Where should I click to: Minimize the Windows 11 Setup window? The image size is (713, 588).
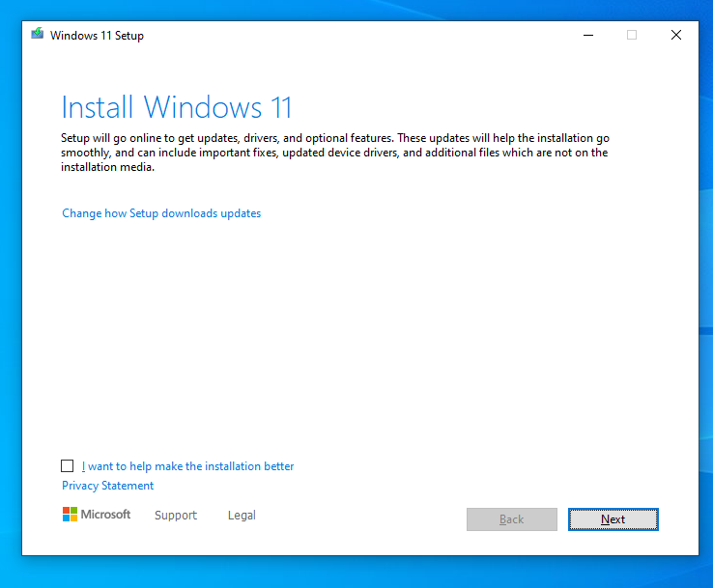tap(588, 35)
